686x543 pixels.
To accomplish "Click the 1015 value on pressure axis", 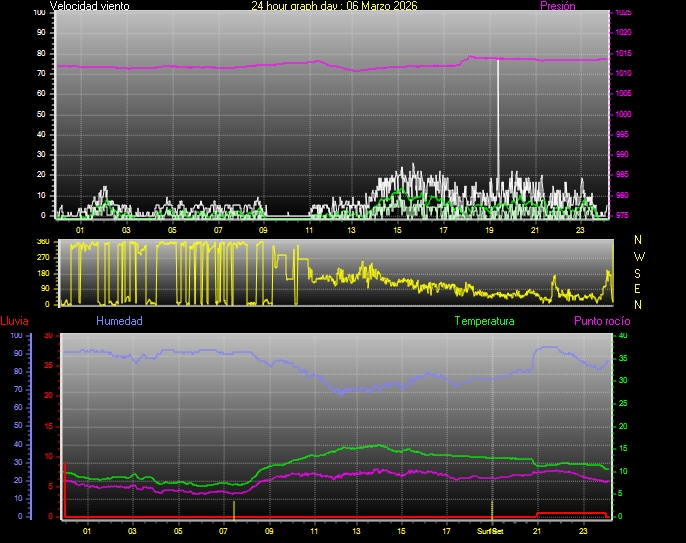I will coord(623,53).
